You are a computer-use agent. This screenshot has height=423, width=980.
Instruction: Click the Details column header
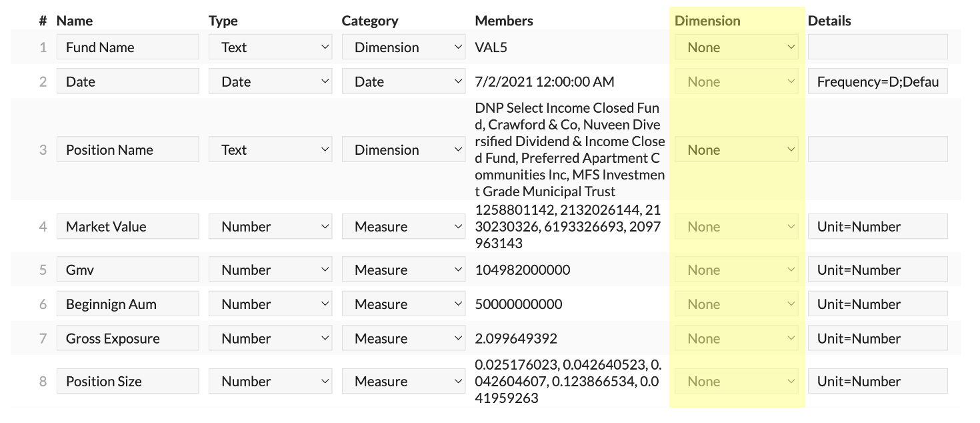coord(829,21)
